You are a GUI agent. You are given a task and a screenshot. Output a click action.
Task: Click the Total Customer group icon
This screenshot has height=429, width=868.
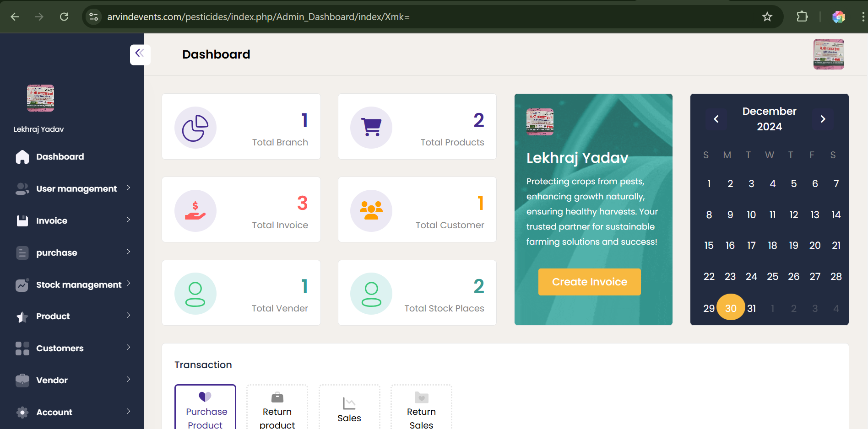(371, 211)
